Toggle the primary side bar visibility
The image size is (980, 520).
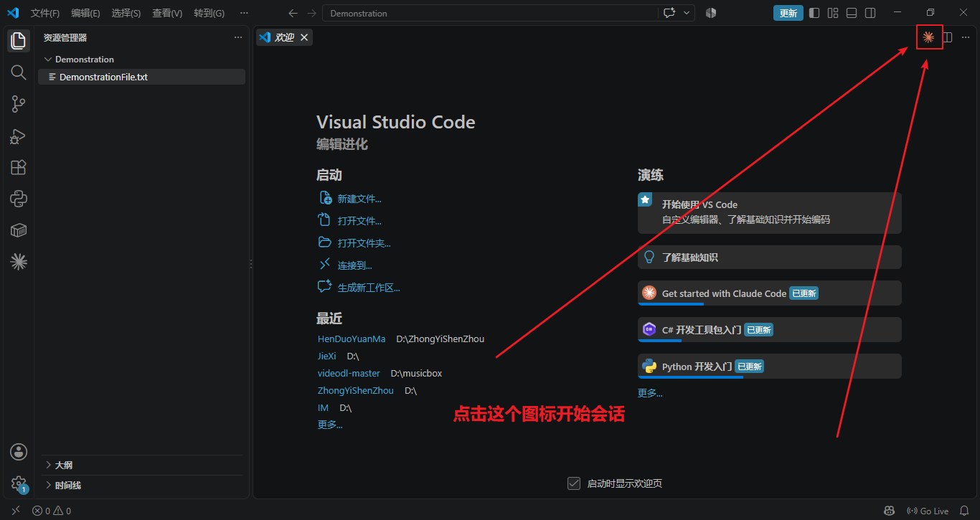[814, 13]
